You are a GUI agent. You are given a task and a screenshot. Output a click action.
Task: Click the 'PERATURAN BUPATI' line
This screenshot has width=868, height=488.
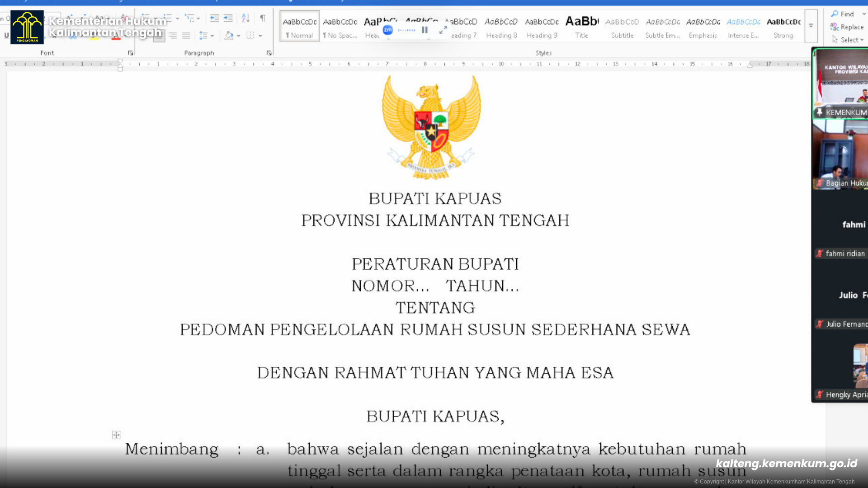point(435,264)
